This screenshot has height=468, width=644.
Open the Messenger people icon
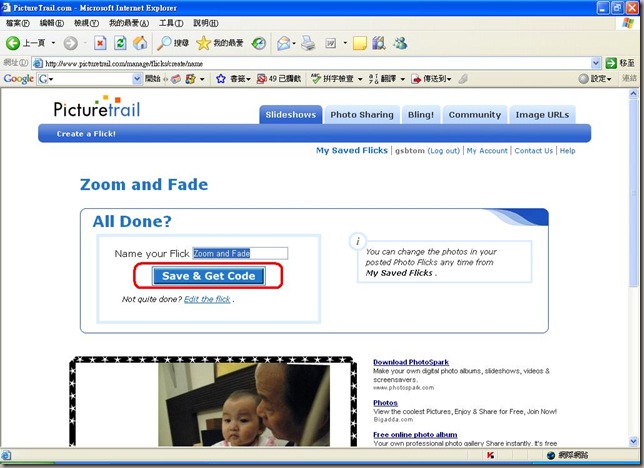point(400,43)
